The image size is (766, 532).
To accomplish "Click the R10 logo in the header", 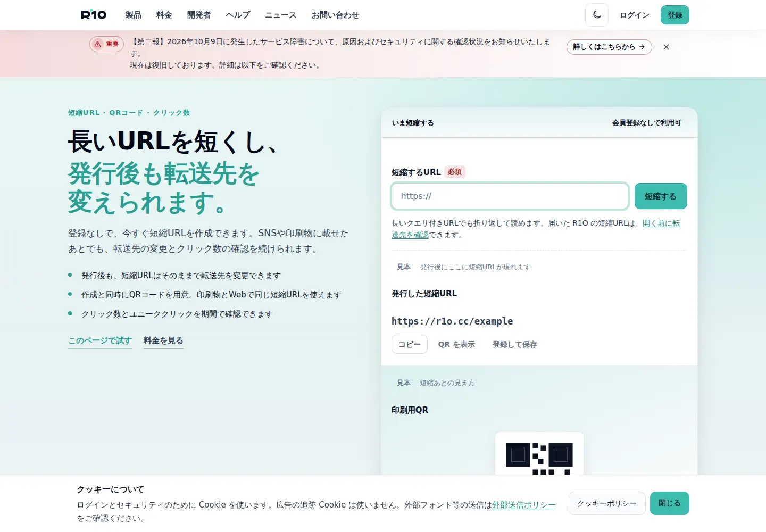I will (x=94, y=15).
